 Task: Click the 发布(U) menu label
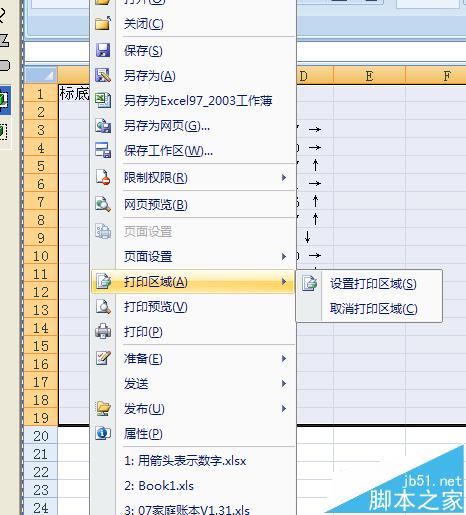pos(144,409)
